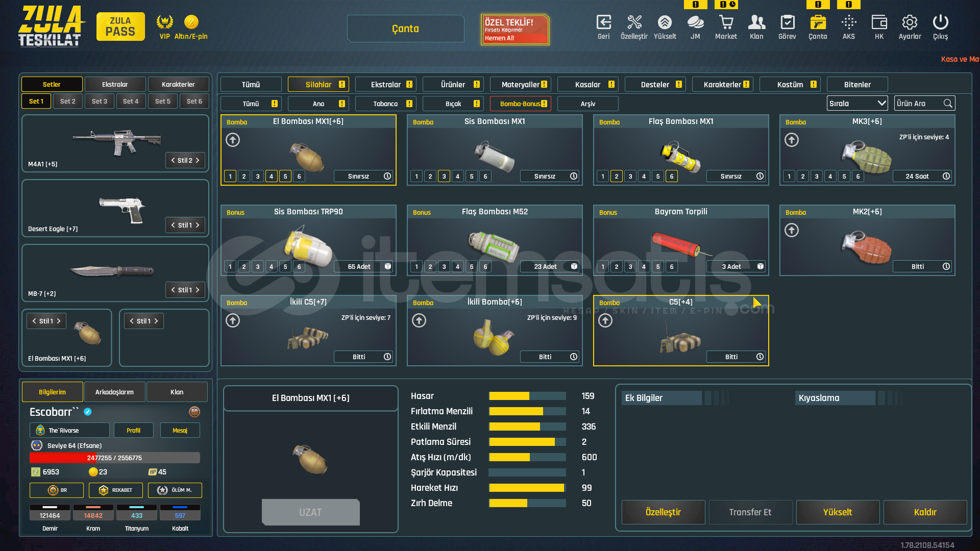Click the Kaldır button
The width and height of the screenshot is (980, 551).
[x=925, y=512]
